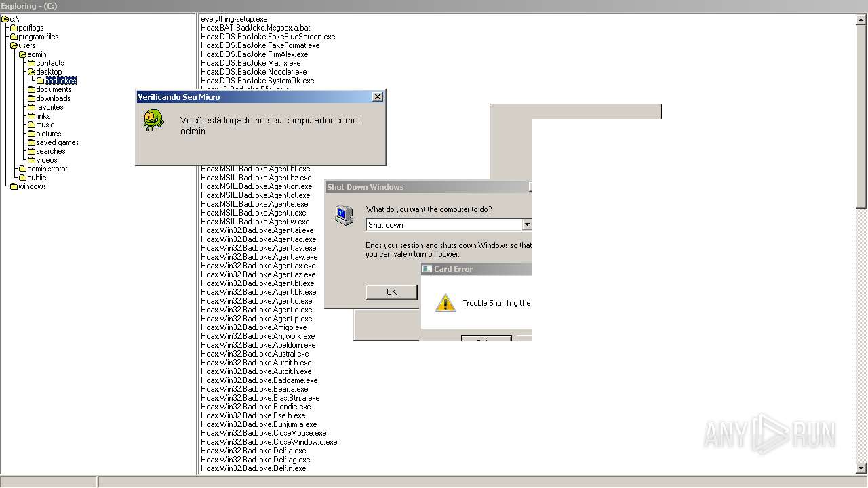Image resolution: width=868 pixels, height=488 pixels.
Task: Select Hoax.BAT.BadJoke.Msgbox.a.bat
Action: [x=256, y=28]
